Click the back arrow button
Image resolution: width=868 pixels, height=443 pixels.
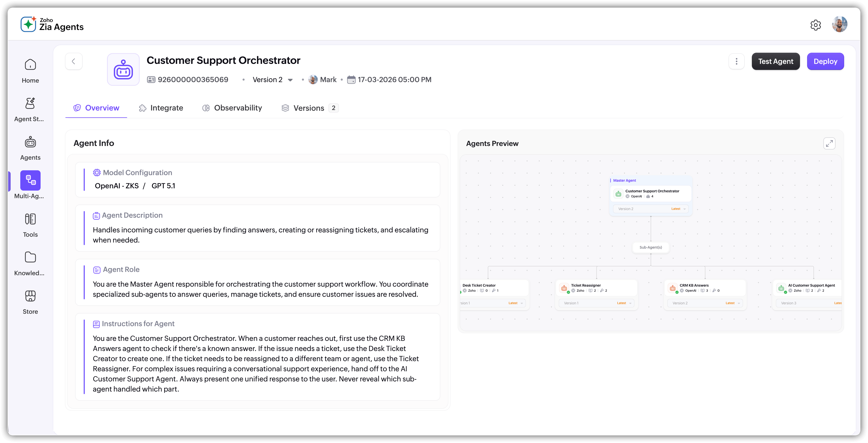click(x=74, y=61)
